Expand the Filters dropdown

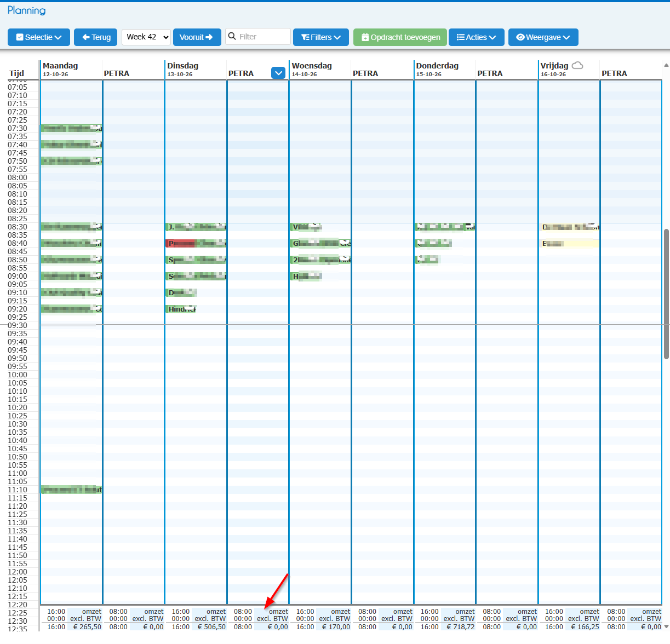(321, 37)
